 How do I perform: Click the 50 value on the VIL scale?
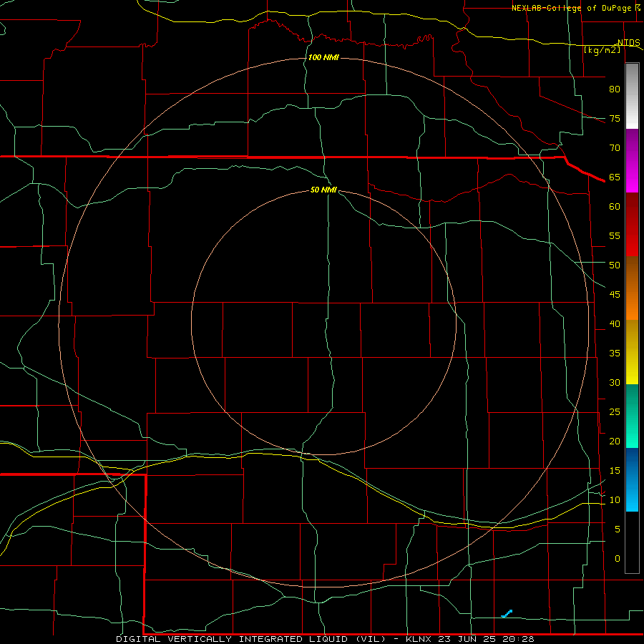tap(615, 265)
